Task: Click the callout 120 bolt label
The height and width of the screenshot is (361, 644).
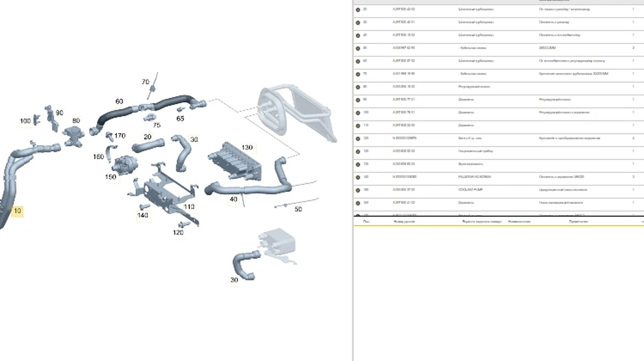Action: [x=178, y=233]
